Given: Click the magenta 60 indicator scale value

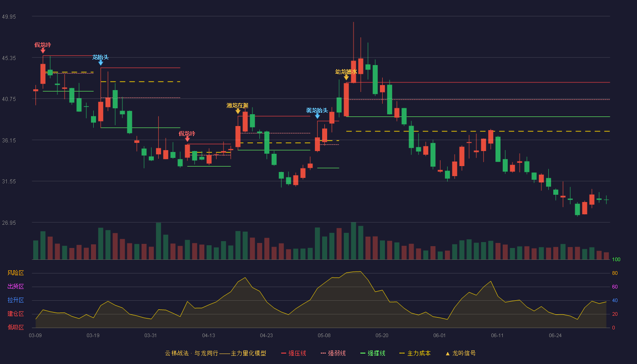Looking at the screenshot, I should click(x=615, y=287).
